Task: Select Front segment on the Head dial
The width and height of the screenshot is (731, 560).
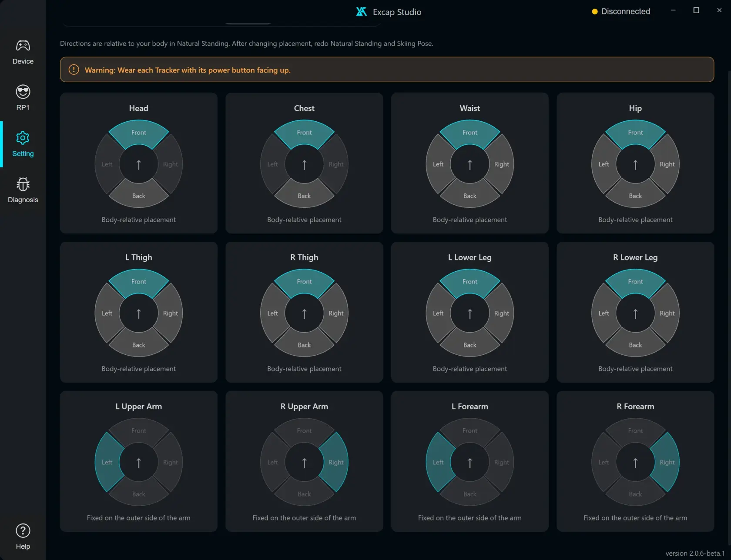Action: (138, 132)
